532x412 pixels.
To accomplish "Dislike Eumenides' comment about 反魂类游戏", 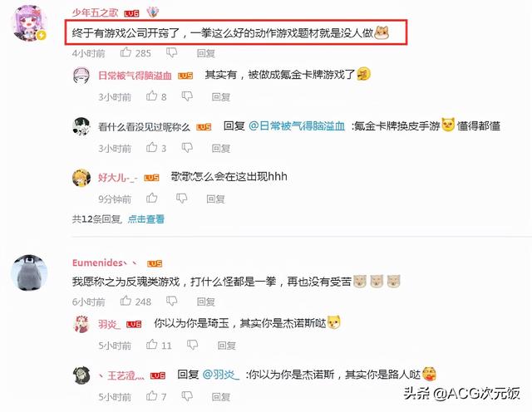I will pyautogui.click(x=172, y=302).
